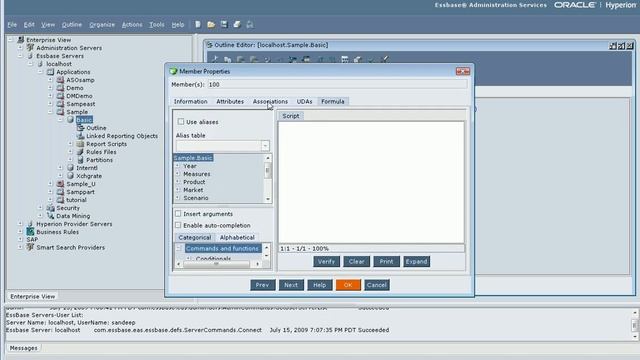Click the Next member button
The height and width of the screenshot is (360, 640).
pos(291,285)
